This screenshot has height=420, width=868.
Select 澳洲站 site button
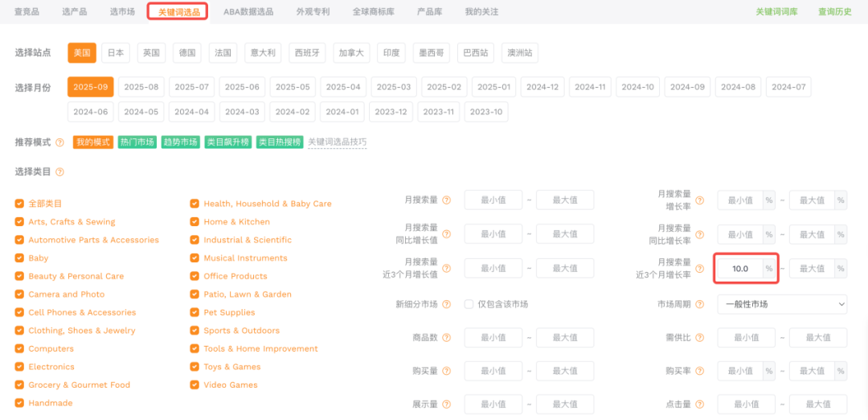(520, 53)
